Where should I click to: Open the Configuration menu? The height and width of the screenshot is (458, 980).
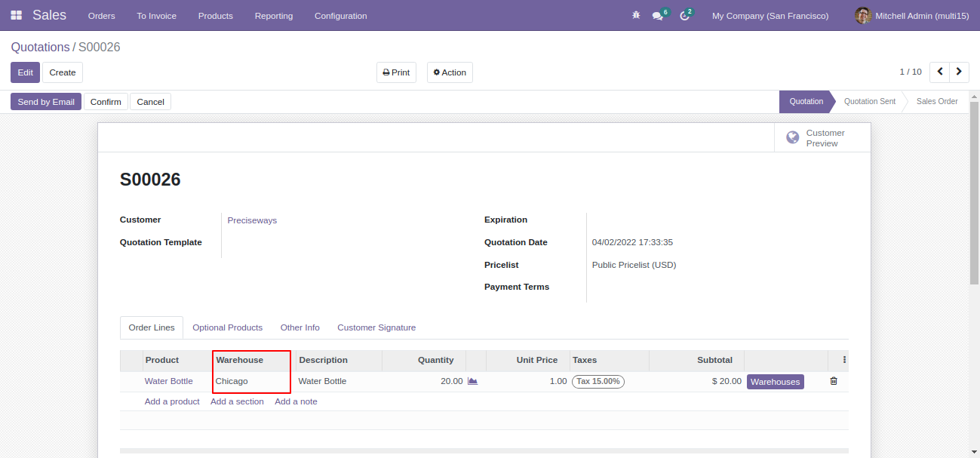click(341, 16)
